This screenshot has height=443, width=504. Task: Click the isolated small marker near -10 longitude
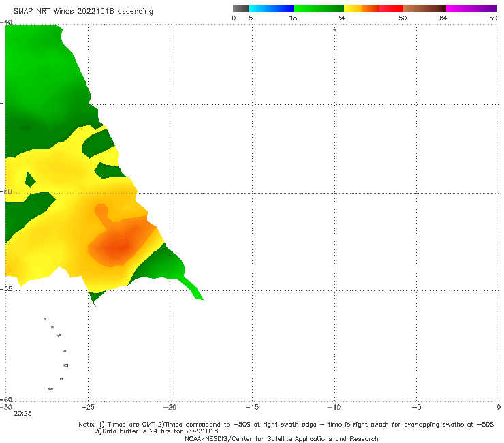click(334, 29)
